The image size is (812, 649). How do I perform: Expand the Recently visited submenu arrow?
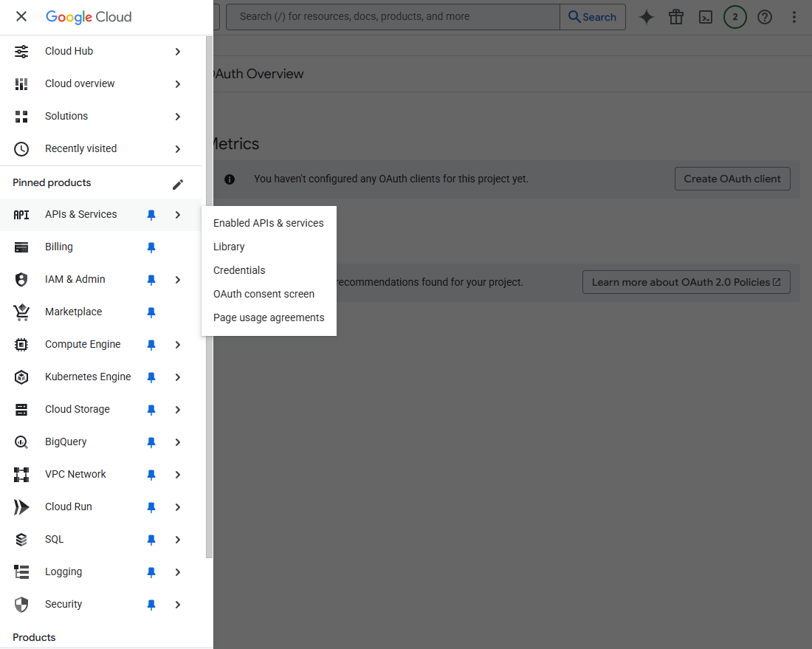tap(178, 149)
